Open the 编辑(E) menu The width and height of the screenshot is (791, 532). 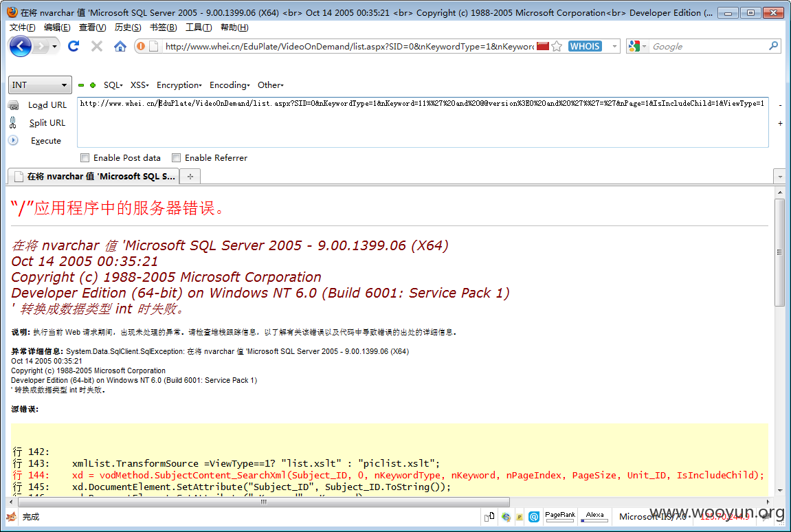57,27
